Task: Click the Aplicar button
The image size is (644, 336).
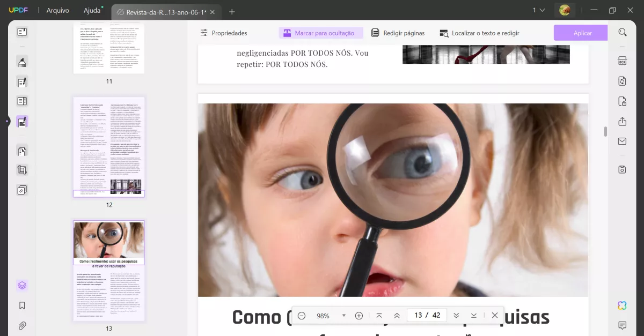Action: point(580,33)
